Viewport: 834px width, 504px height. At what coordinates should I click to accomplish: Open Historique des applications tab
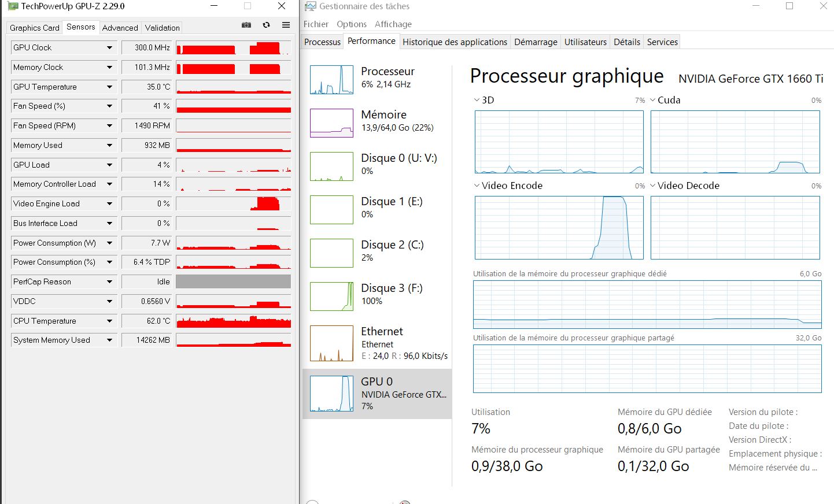pos(455,42)
